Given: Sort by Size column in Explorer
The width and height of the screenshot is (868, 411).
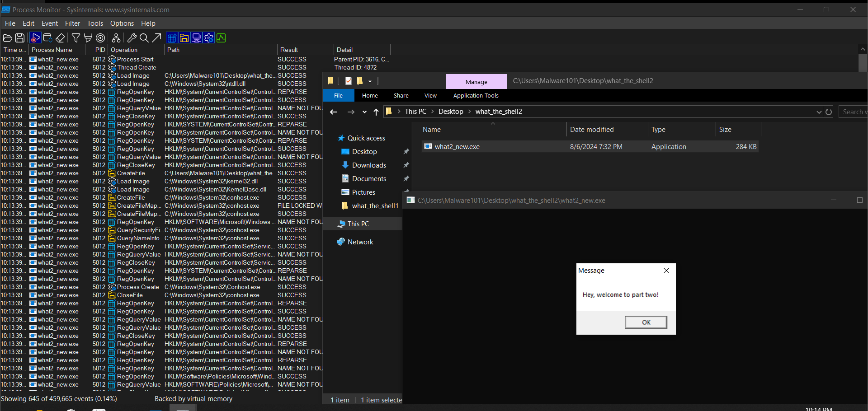Looking at the screenshot, I should [738, 130].
